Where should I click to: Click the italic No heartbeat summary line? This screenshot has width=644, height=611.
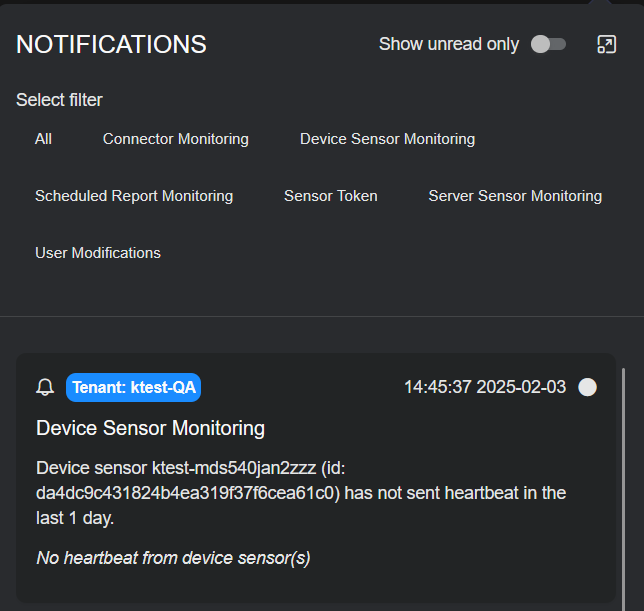(173, 558)
